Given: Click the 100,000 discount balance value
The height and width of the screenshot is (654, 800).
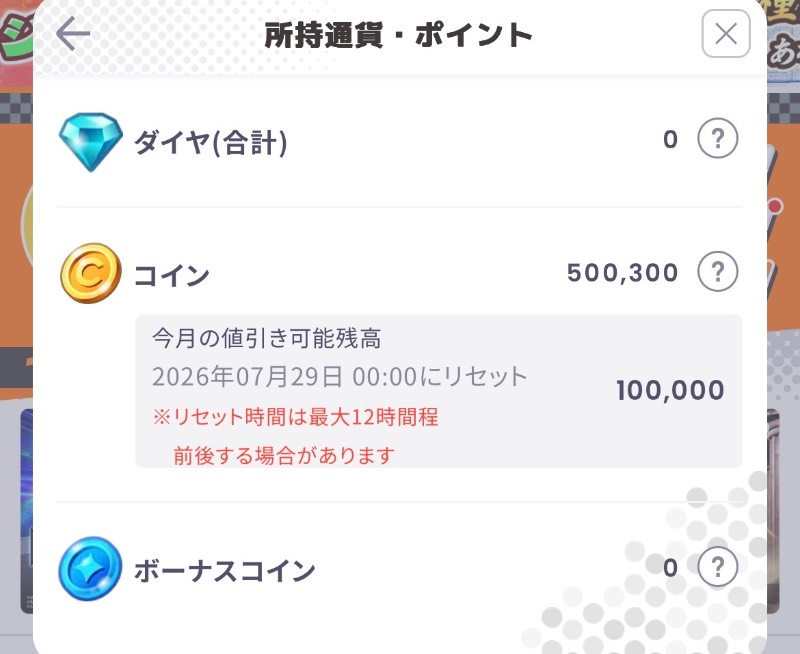Looking at the screenshot, I should coord(670,390).
